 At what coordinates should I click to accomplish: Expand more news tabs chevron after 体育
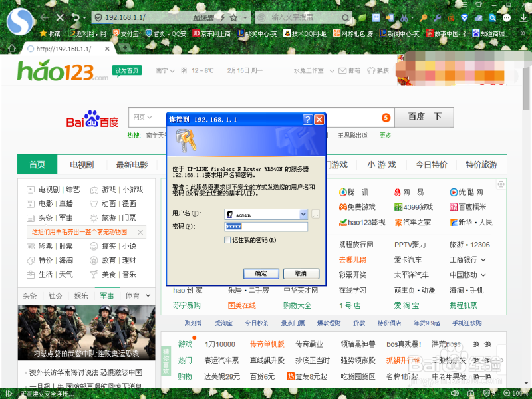coord(148,295)
